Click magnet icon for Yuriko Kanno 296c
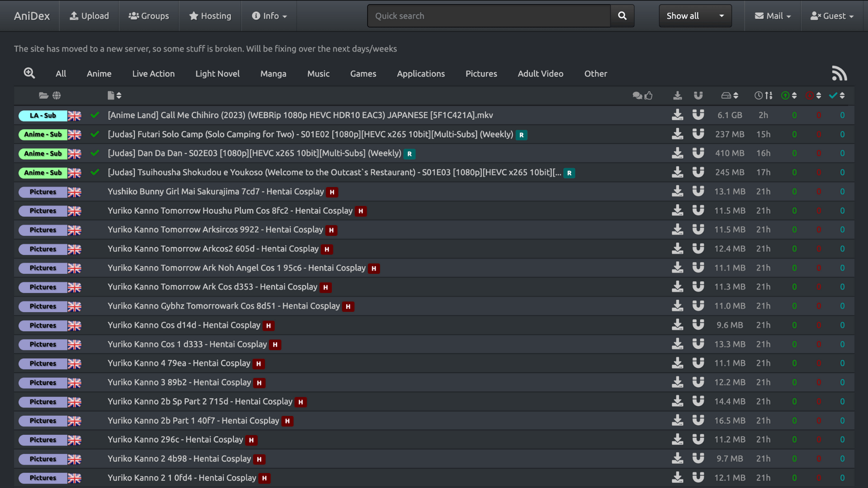868x488 pixels. 698,439
